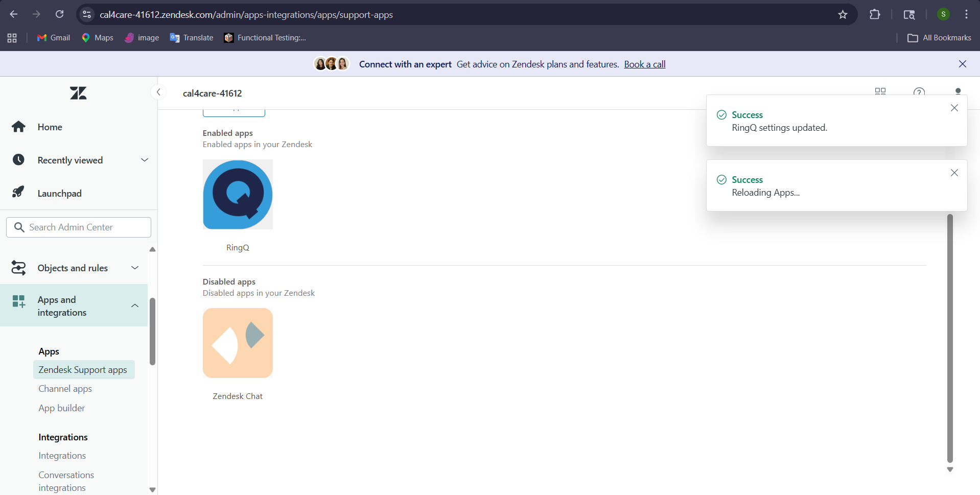This screenshot has width=980, height=495.
Task: Dismiss the Connect with an expert banner
Action: click(x=963, y=64)
